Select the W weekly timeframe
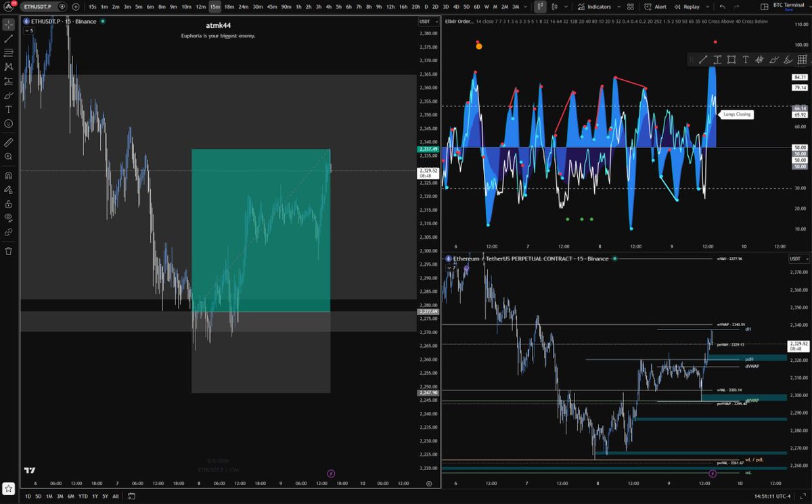 point(487,7)
